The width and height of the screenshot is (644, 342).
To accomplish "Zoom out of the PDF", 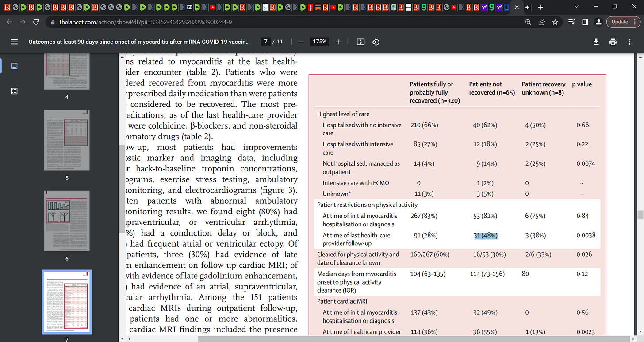I will click(301, 42).
